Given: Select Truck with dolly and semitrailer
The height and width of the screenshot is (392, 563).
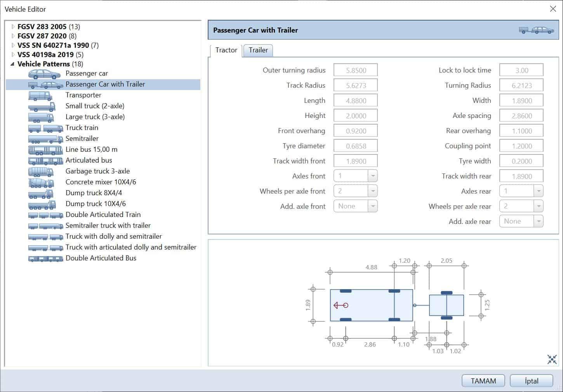Looking at the screenshot, I should point(113,236).
